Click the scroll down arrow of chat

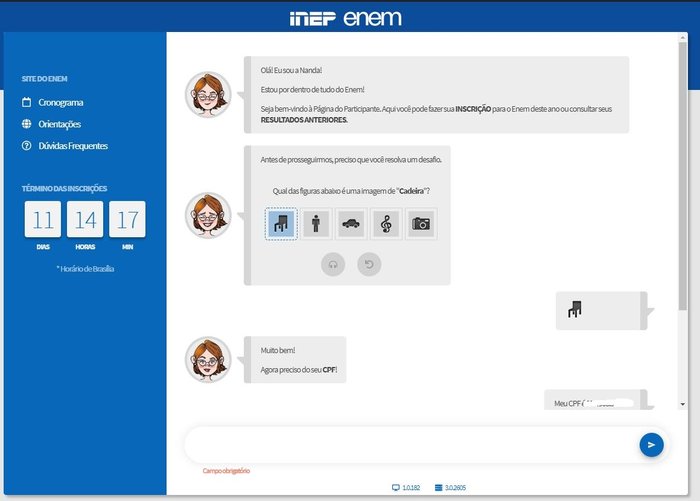[683, 405]
